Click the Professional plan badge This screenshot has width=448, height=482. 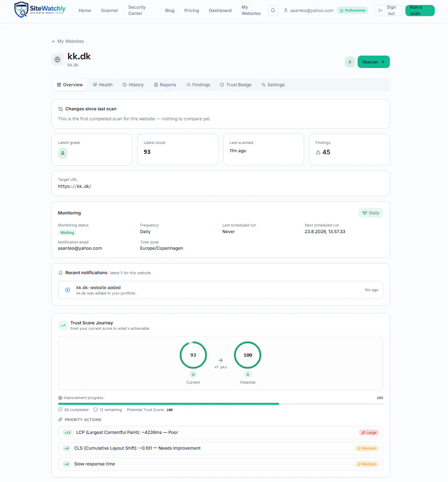tap(352, 10)
